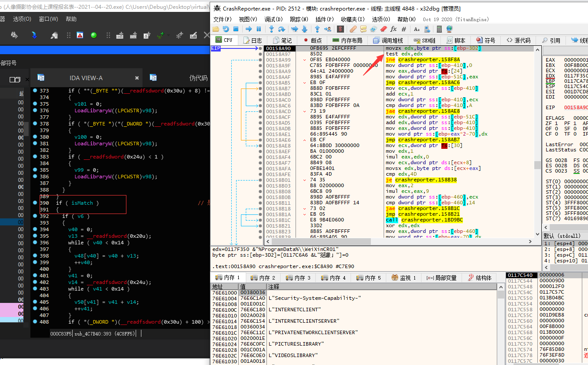Screen dimensions: 588x365
Task: Toggle breakpoint dot at line 375 in IDA
Action: click(35, 104)
